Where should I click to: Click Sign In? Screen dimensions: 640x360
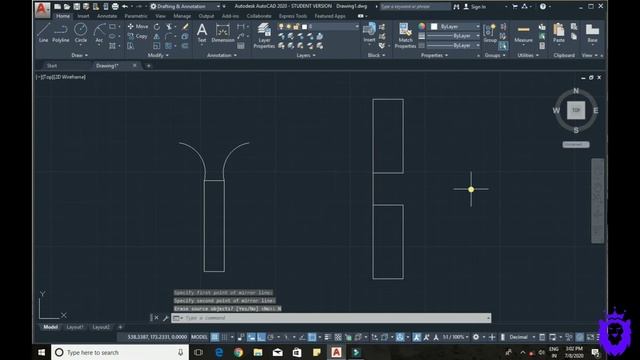[475, 7]
